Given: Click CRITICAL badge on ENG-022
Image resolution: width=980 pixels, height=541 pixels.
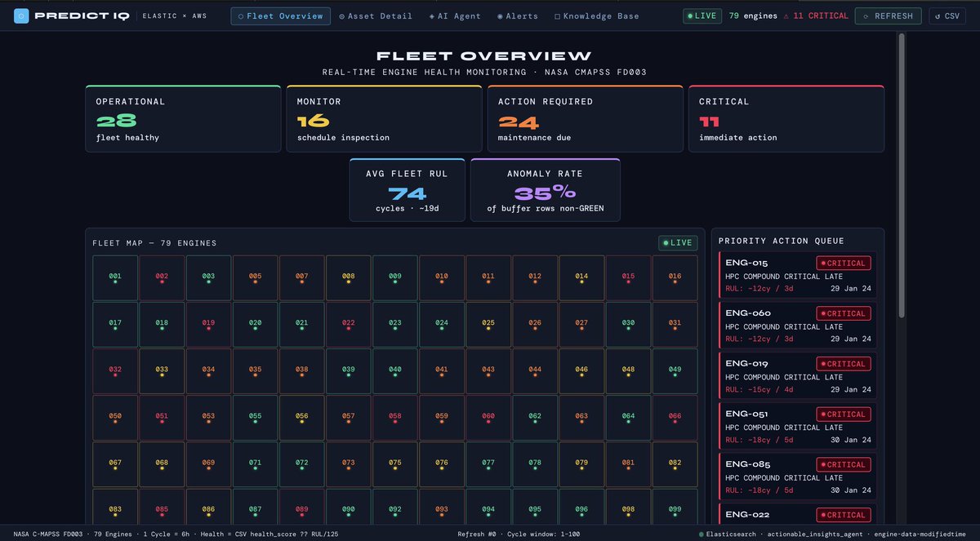Looking at the screenshot, I should coord(844,515).
